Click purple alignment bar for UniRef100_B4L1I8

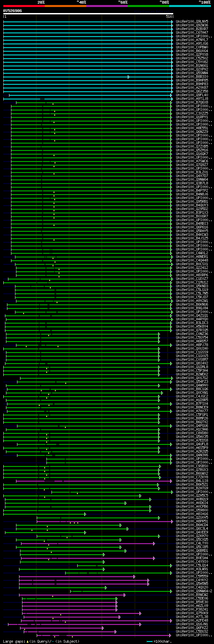(94, 481)
